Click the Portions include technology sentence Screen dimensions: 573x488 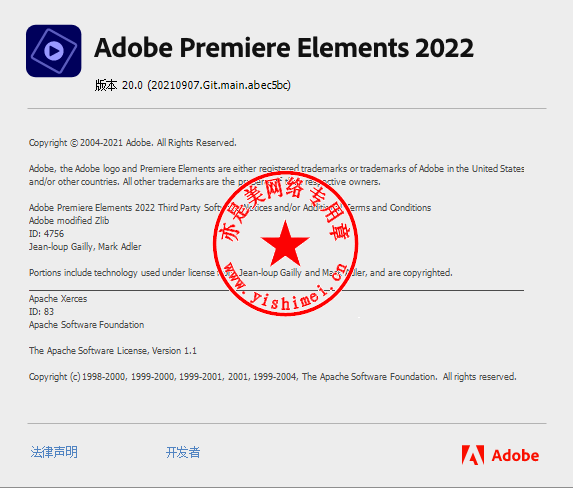pyautogui.click(x=240, y=273)
